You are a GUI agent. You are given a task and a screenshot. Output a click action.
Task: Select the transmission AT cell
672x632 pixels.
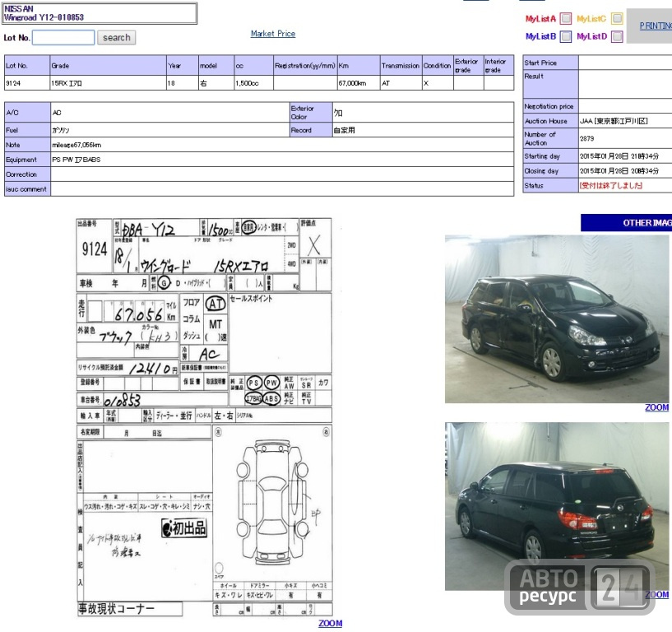click(401, 83)
